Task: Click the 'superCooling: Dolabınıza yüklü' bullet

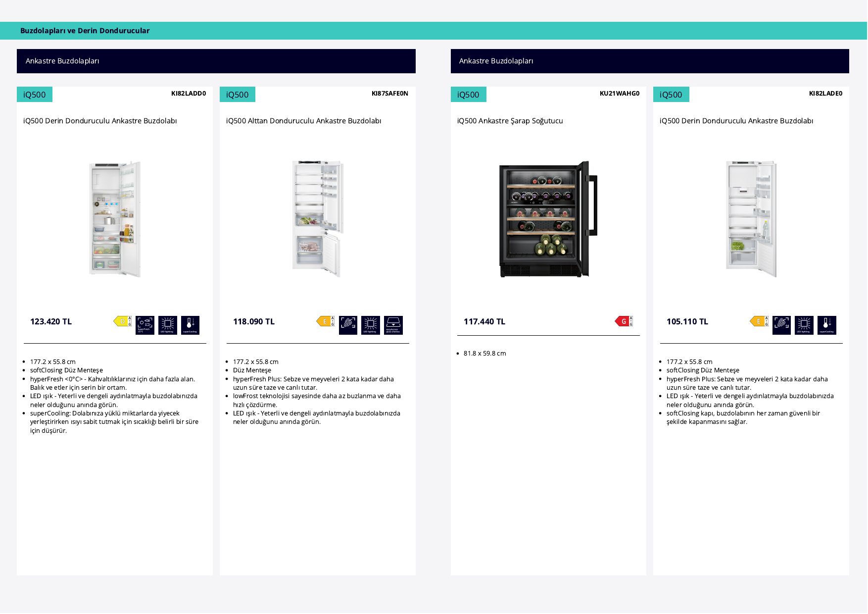Action: click(x=114, y=422)
